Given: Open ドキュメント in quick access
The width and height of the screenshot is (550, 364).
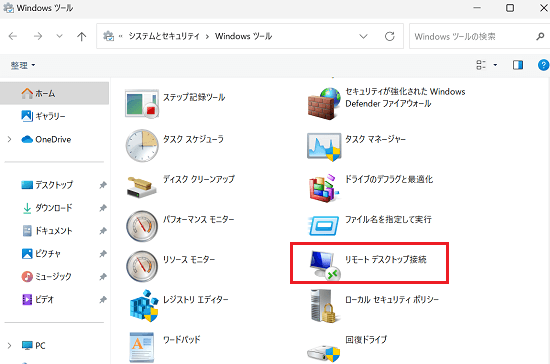Looking at the screenshot, I should click(x=54, y=231).
